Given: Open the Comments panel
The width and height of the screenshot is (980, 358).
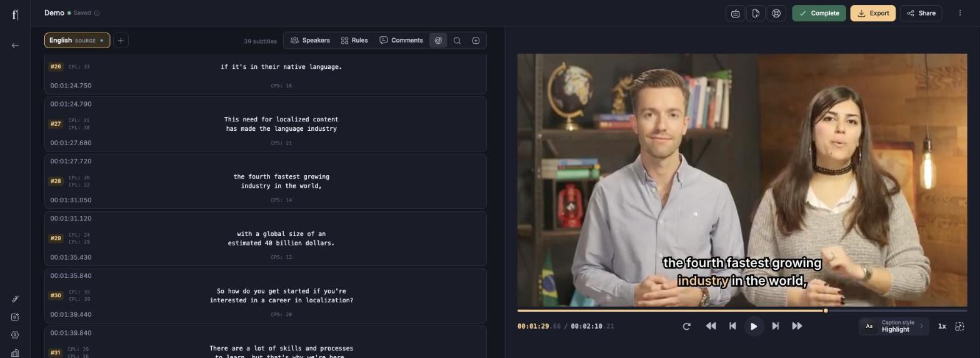Looking at the screenshot, I should click(x=401, y=41).
